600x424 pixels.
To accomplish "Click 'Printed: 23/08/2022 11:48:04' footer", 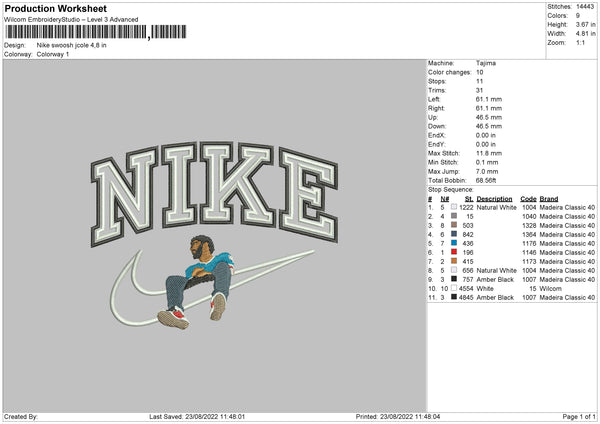I will (x=398, y=416).
